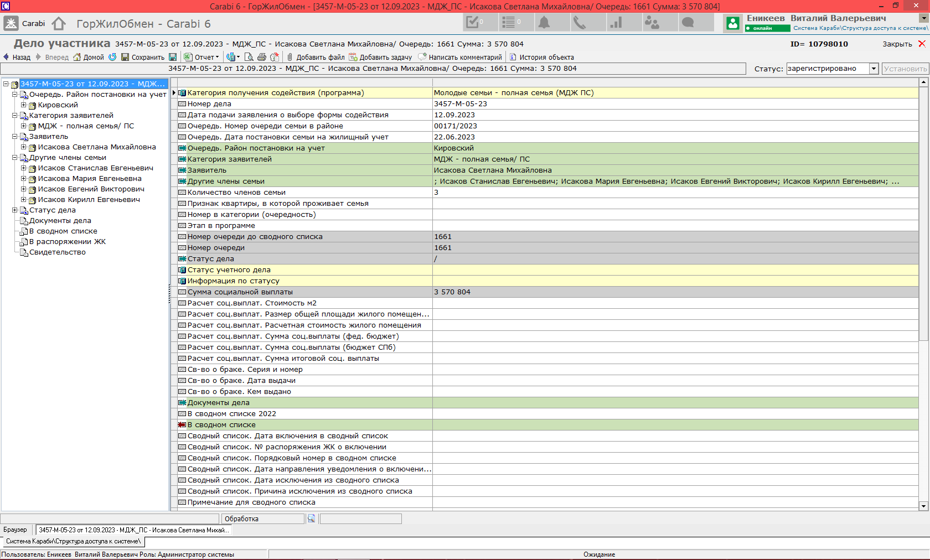Screen dimensions: 930x560
Task: Open the chat speech bubble icon
Action: [688, 23]
